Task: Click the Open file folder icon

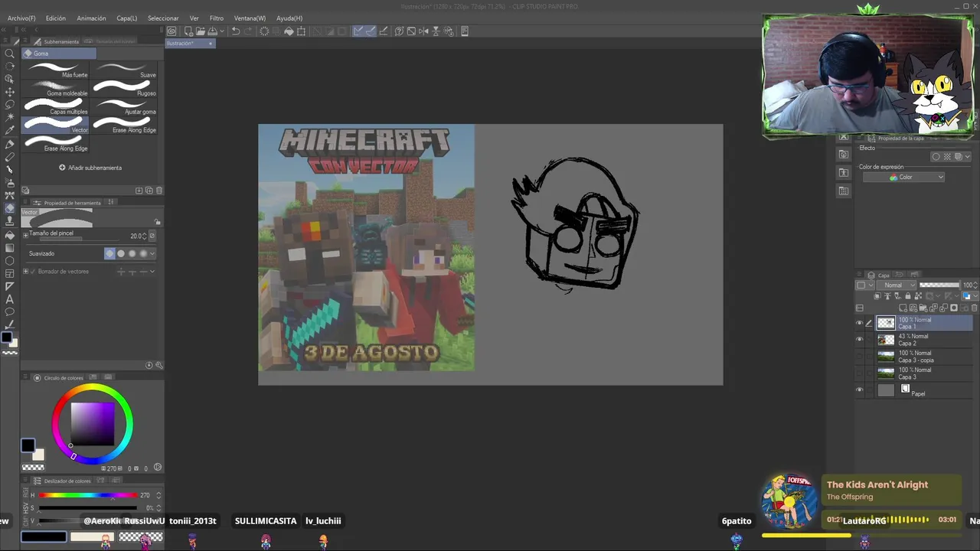Action: click(x=200, y=31)
